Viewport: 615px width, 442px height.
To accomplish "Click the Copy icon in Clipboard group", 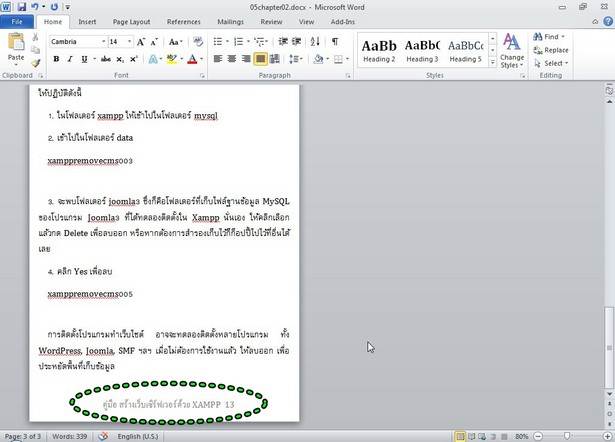I will [x=35, y=50].
